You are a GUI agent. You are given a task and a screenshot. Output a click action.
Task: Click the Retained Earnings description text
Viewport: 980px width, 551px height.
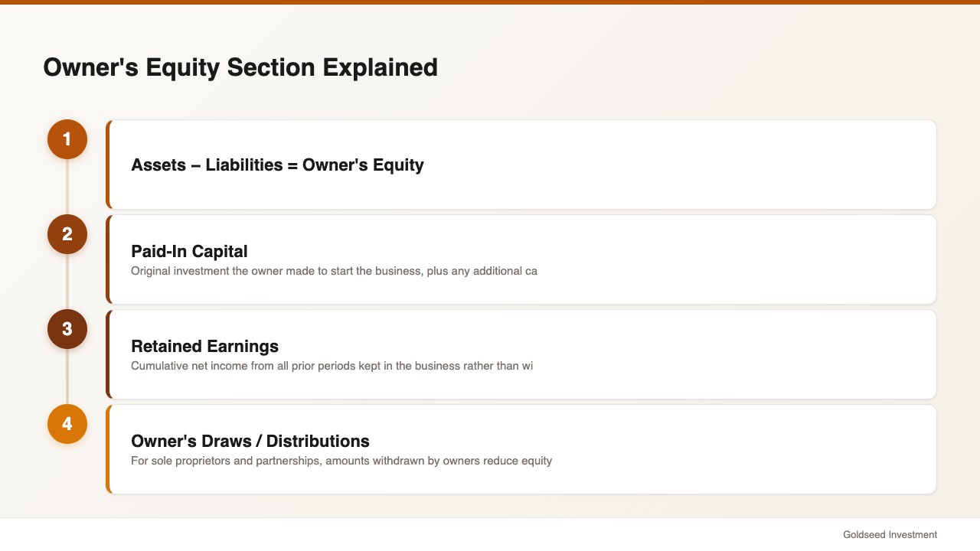click(332, 366)
